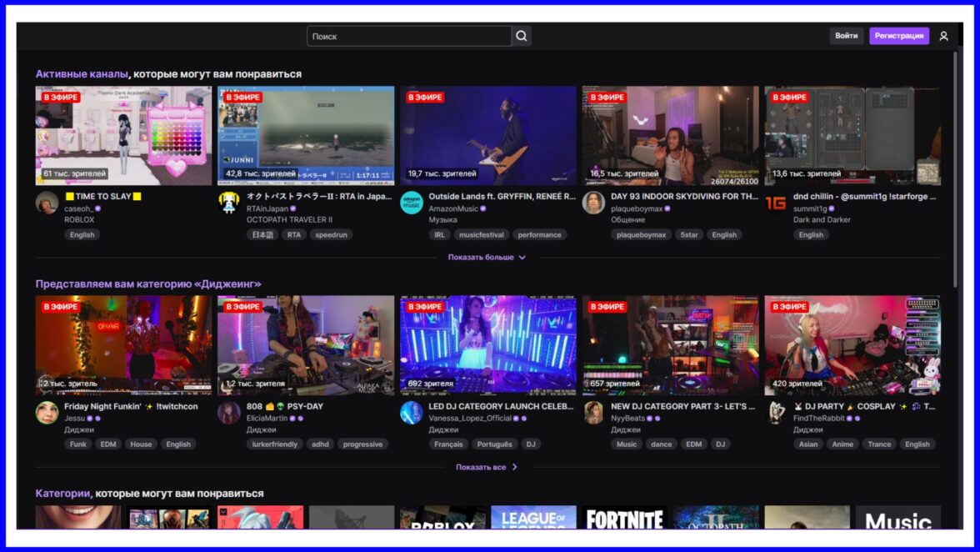
Task: Open the user profile icon menu
Action: click(x=943, y=36)
